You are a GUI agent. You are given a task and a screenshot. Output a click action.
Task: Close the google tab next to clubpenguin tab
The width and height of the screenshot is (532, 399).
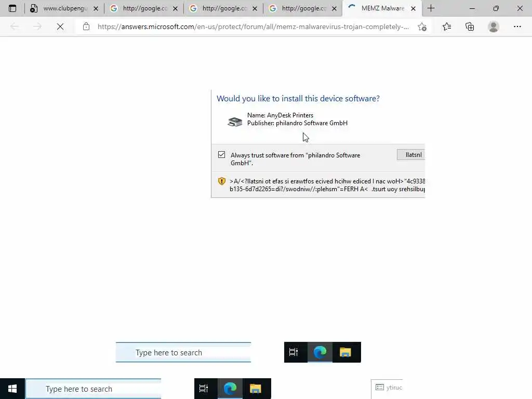point(176,8)
